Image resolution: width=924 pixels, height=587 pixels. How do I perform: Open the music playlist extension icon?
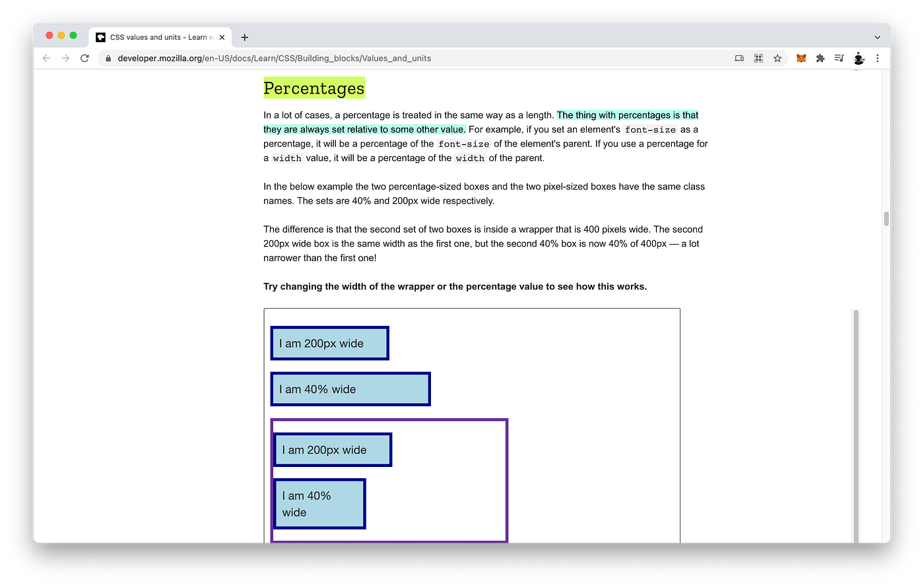click(x=839, y=58)
